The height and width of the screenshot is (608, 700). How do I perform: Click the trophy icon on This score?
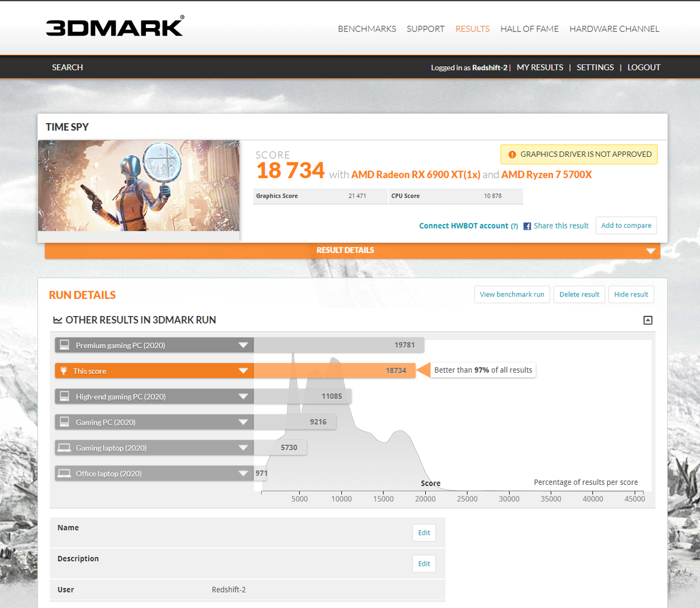click(x=64, y=371)
